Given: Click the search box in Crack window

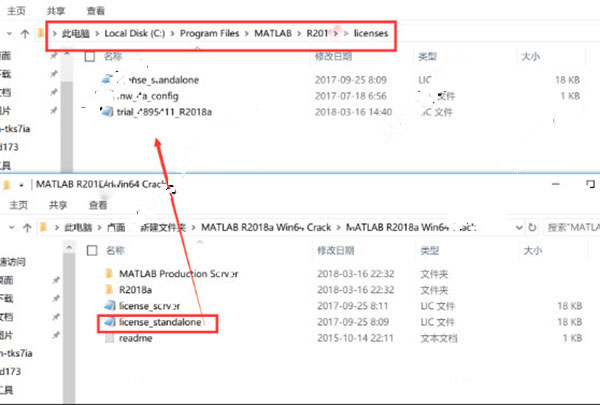Looking at the screenshot, I should click(x=571, y=227).
